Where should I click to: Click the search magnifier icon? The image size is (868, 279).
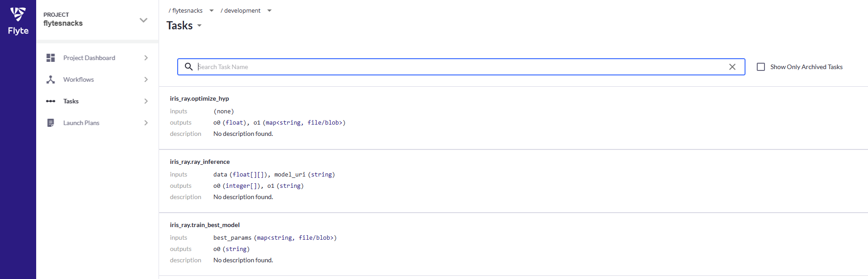[189, 67]
